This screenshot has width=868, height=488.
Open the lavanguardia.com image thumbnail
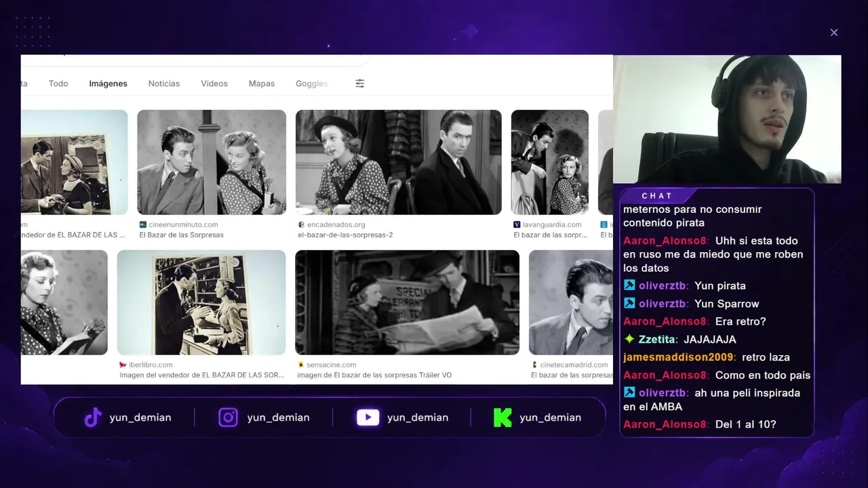[550, 162]
